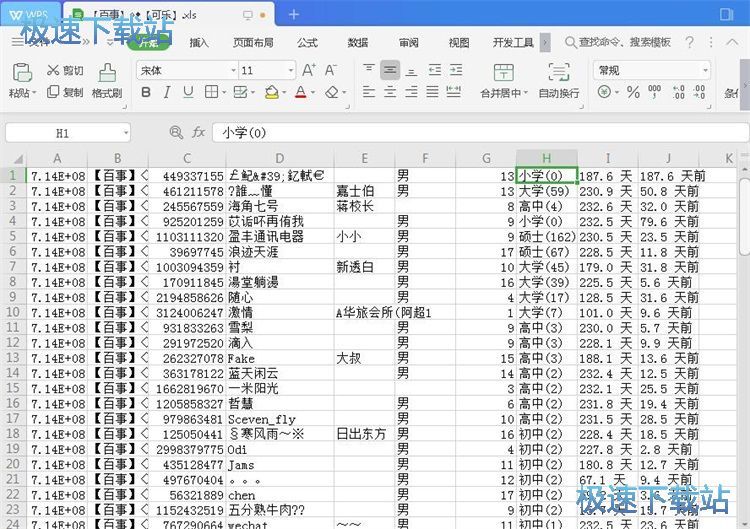
Task: Open the 公式 ribbon tab
Action: (307, 43)
